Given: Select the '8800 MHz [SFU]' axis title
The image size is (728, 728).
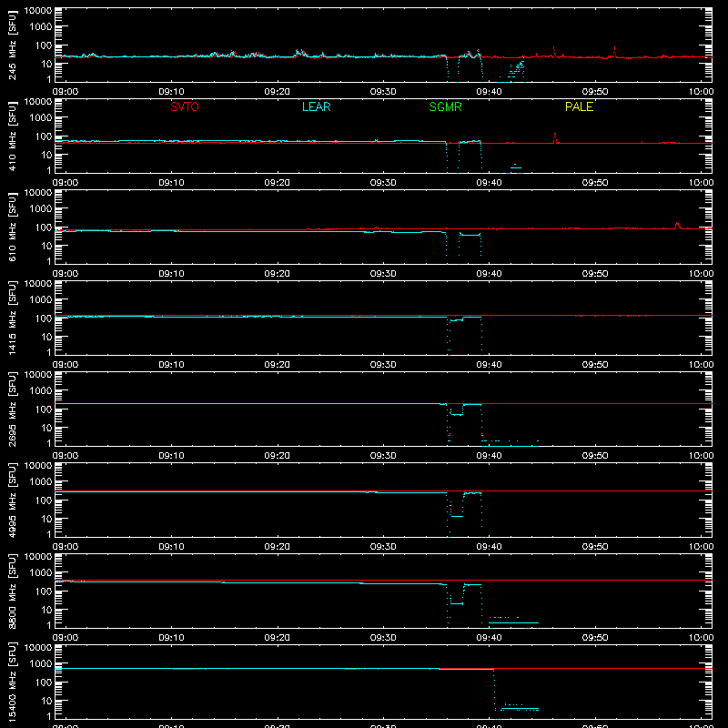Looking at the screenshot, I should point(13,591).
